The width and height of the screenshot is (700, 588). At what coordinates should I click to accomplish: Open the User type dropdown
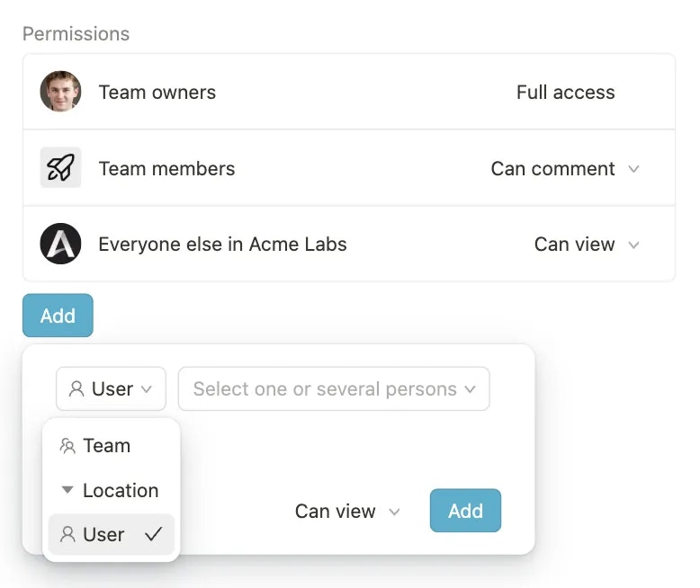(111, 389)
